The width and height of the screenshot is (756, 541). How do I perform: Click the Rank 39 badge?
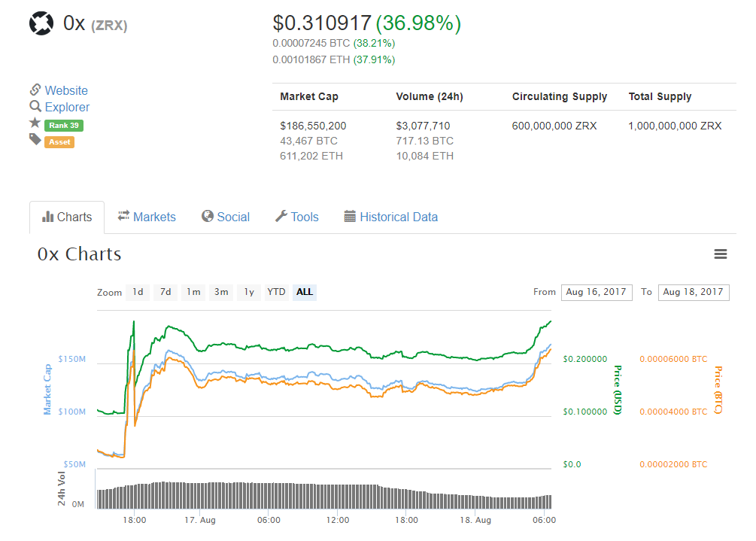click(64, 126)
